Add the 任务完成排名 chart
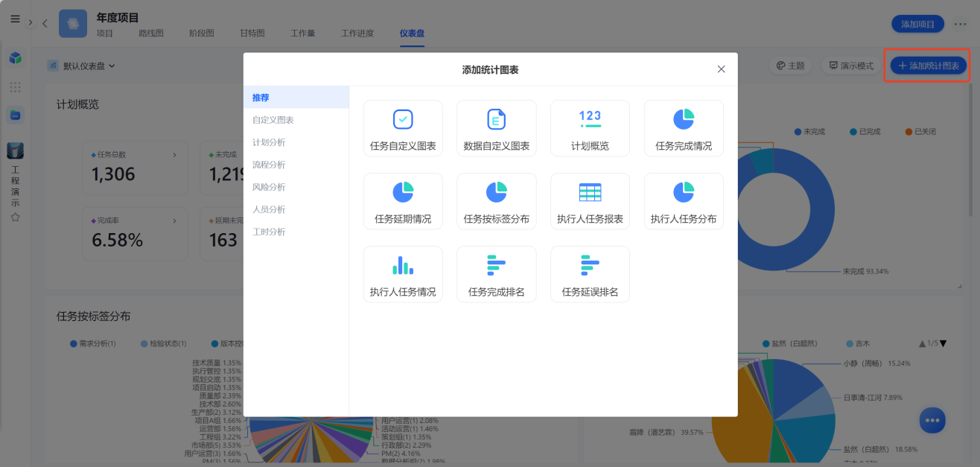The width and height of the screenshot is (980, 467). coord(497,274)
